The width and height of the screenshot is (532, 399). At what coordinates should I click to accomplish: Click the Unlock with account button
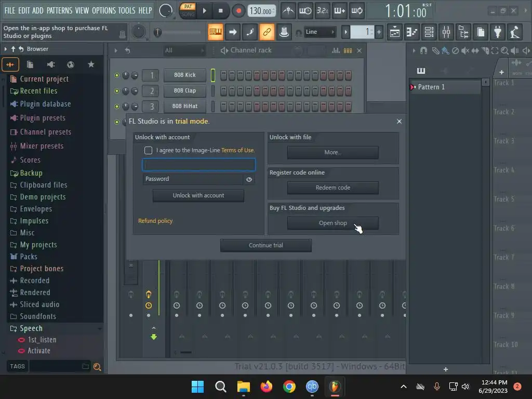tap(198, 196)
